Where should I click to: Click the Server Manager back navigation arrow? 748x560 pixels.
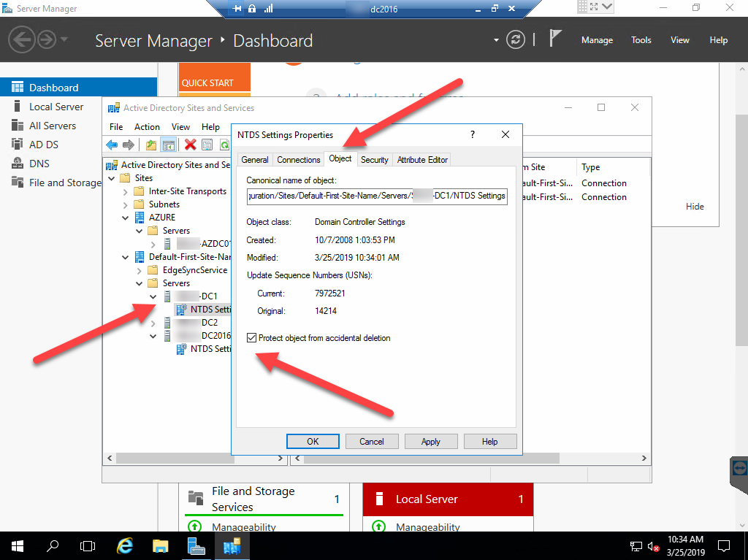(x=21, y=39)
